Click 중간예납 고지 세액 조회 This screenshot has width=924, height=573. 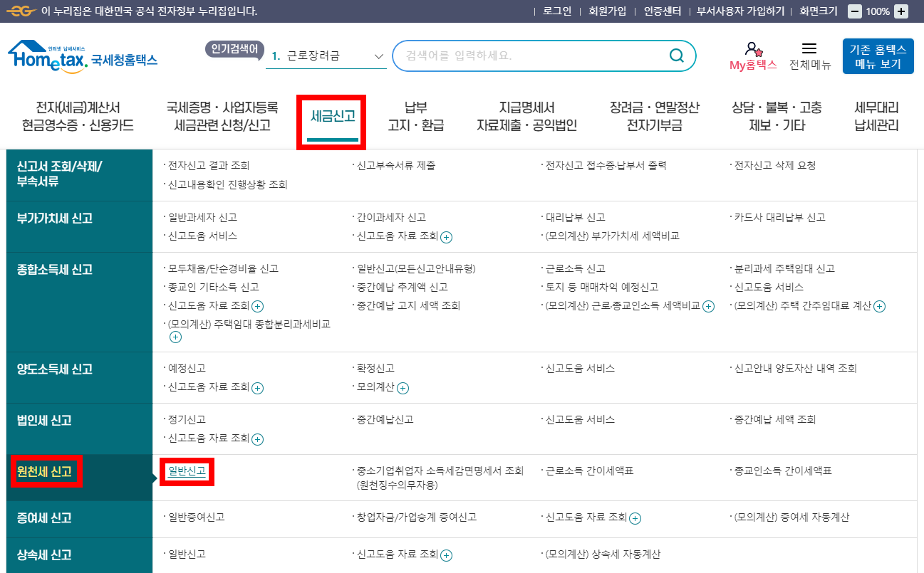pyautogui.click(x=409, y=306)
